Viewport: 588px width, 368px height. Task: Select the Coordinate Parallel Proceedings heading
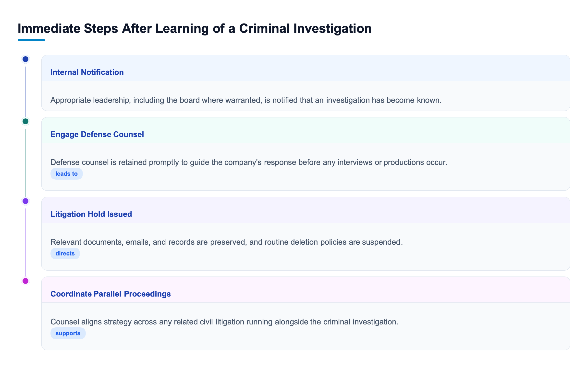pyautogui.click(x=110, y=294)
